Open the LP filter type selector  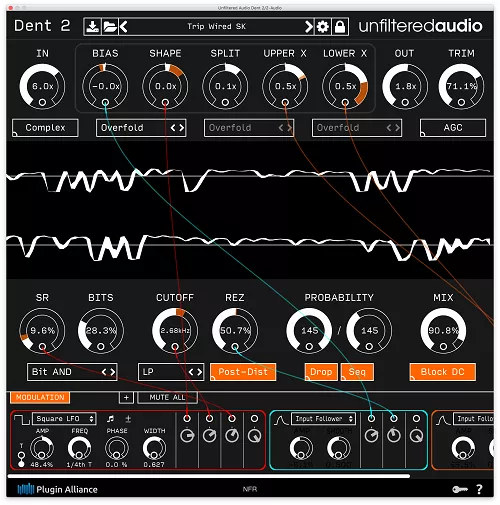171,372
